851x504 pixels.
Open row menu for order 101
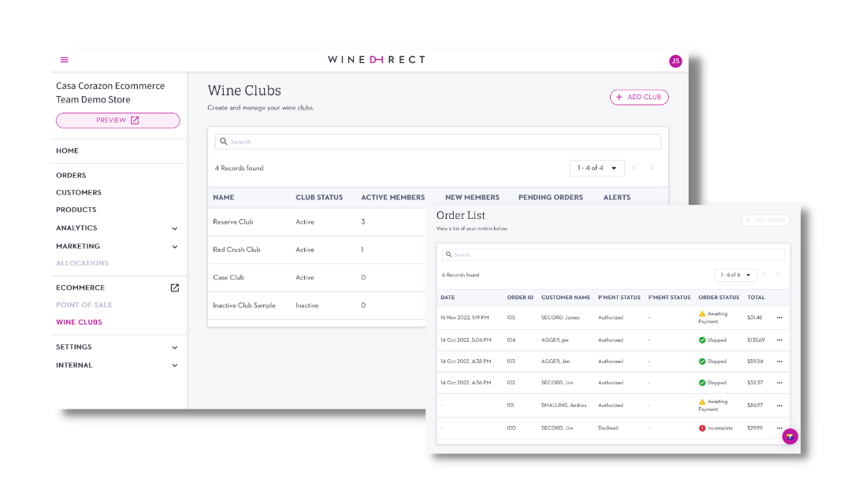coord(779,406)
